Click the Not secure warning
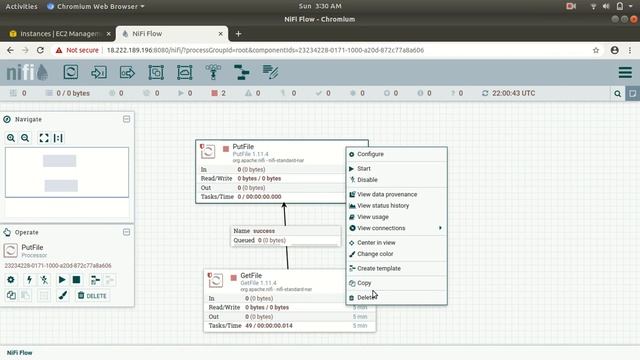 (x=77, y=50)
